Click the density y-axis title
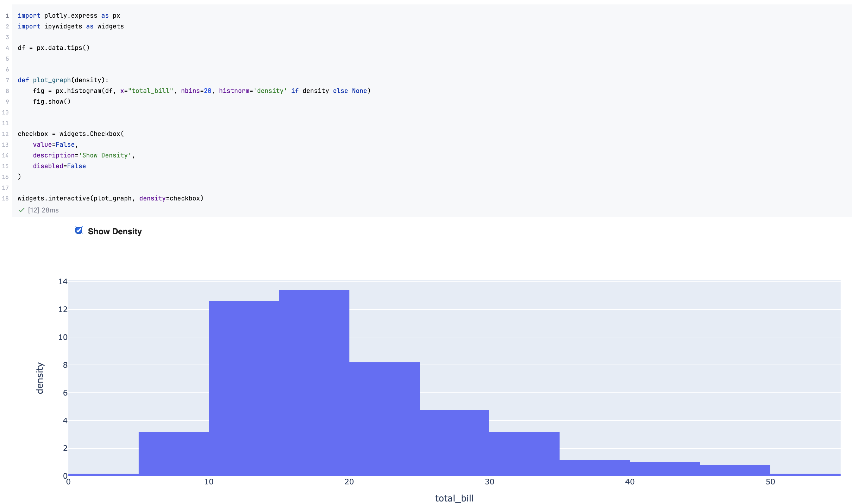852x504 pixels. click(x=40, y=378)
